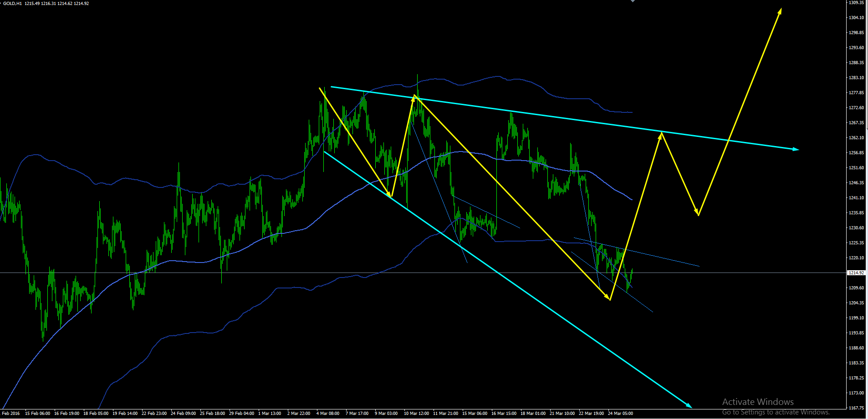Click the 1267.35 price axis label
This screenshot has width=868, height=419.
pyautogui.click(x=857, y=123)
